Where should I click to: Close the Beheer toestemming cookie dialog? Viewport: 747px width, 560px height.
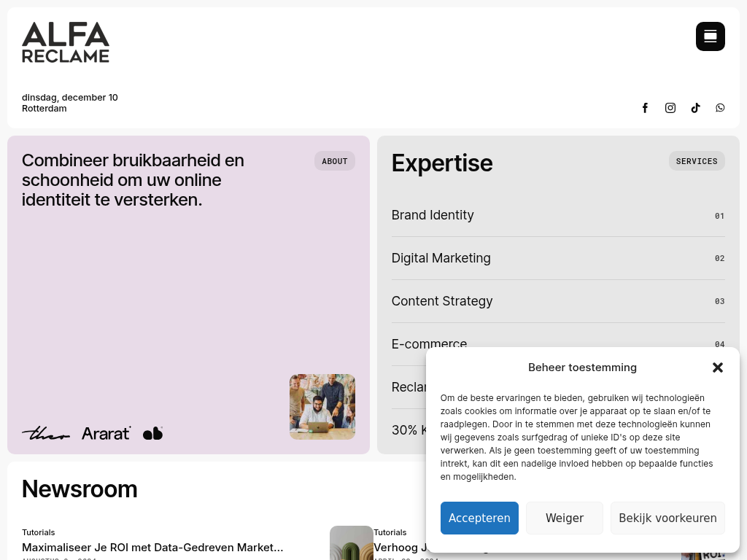718,367
